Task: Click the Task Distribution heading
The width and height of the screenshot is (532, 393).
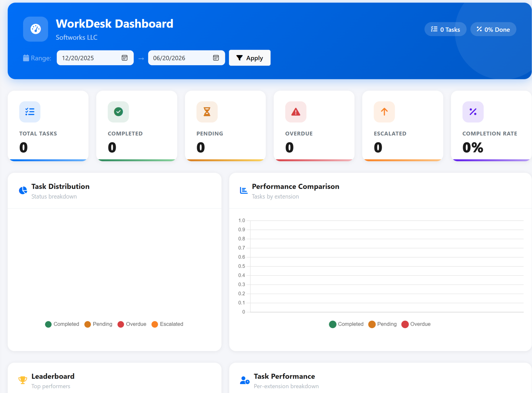Action: coord(61,186)
